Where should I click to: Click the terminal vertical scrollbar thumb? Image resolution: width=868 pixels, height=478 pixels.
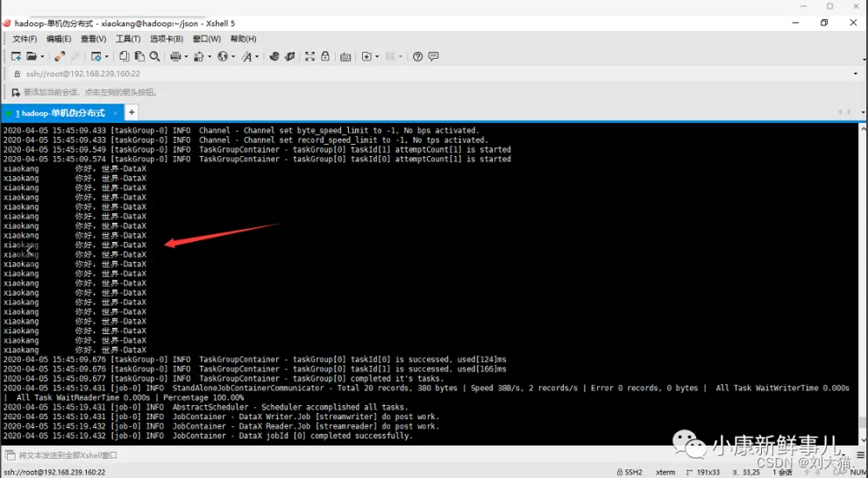tap(863, 423)
